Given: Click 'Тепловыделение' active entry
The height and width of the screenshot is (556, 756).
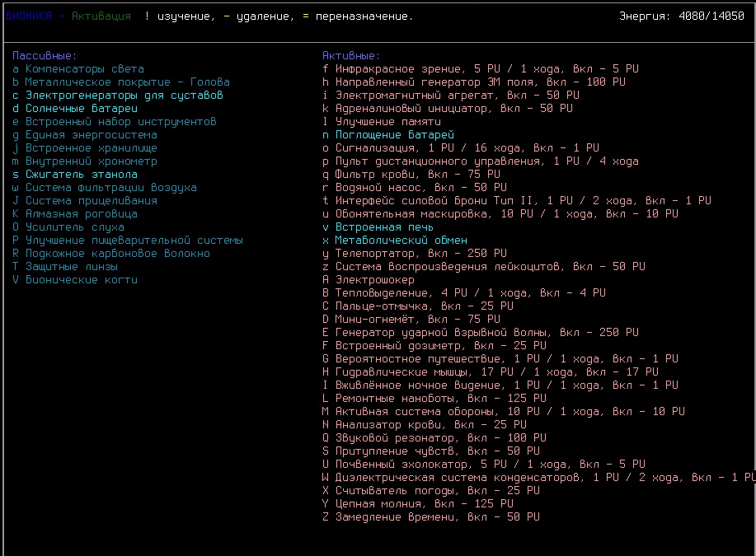Looking at the screenshot, I should tap(464, 293).
